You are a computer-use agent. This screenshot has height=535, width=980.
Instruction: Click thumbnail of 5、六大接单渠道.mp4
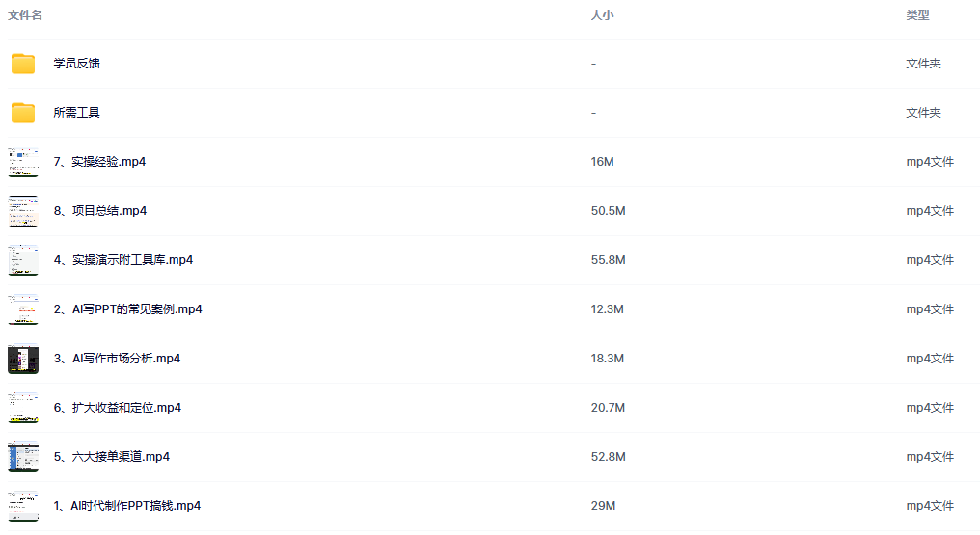23,457
